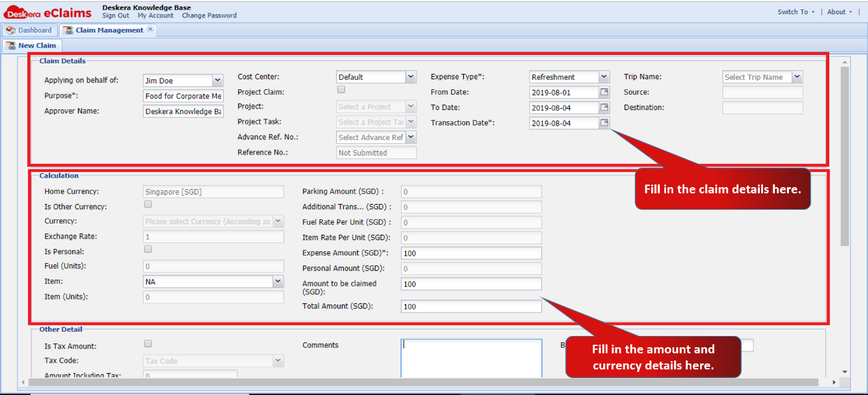Click the Fuel Rate Per Unit field
The image size is (868, 395).
(x=471, y=222)
